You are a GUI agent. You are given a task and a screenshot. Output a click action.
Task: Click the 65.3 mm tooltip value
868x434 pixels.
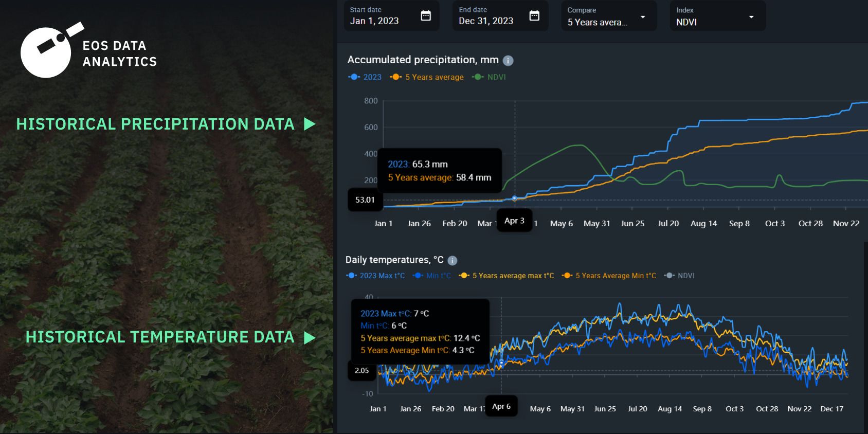(430, 165)
